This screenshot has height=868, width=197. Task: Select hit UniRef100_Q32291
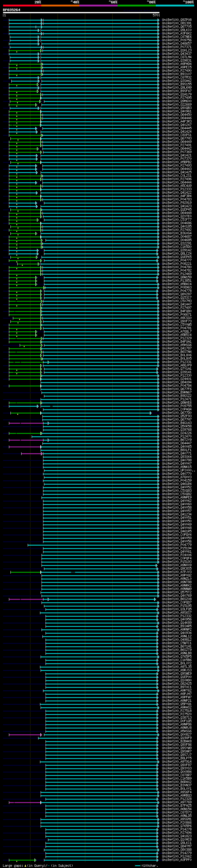point(177,243)
